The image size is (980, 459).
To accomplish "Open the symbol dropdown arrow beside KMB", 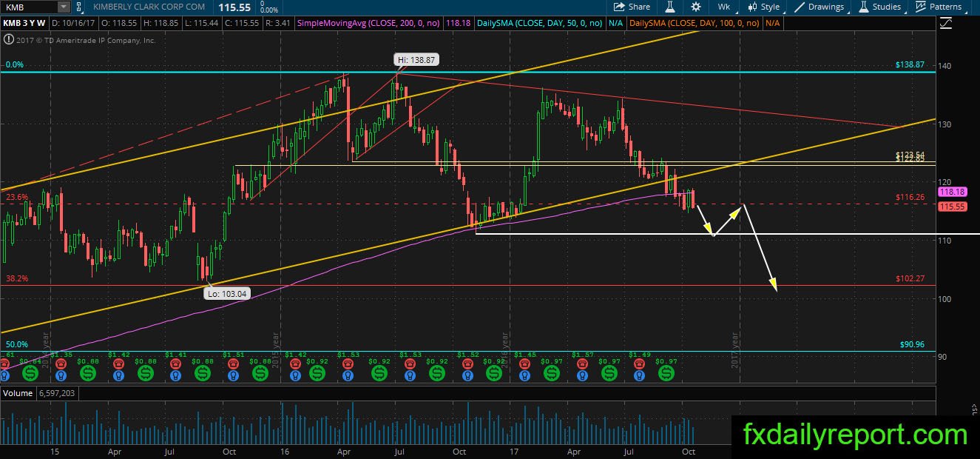I will click(64, 7).
